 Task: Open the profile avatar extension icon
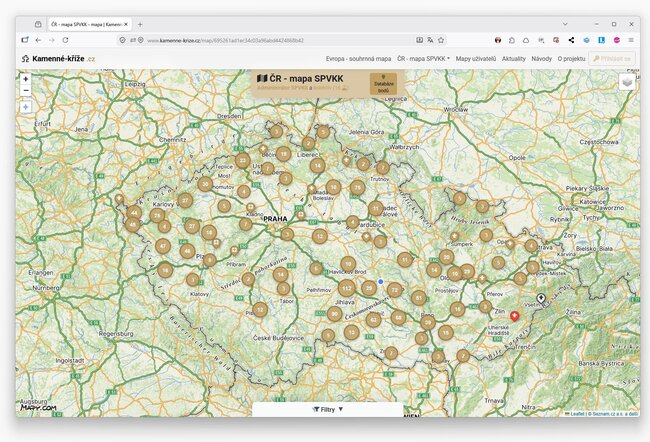point(498,40)
